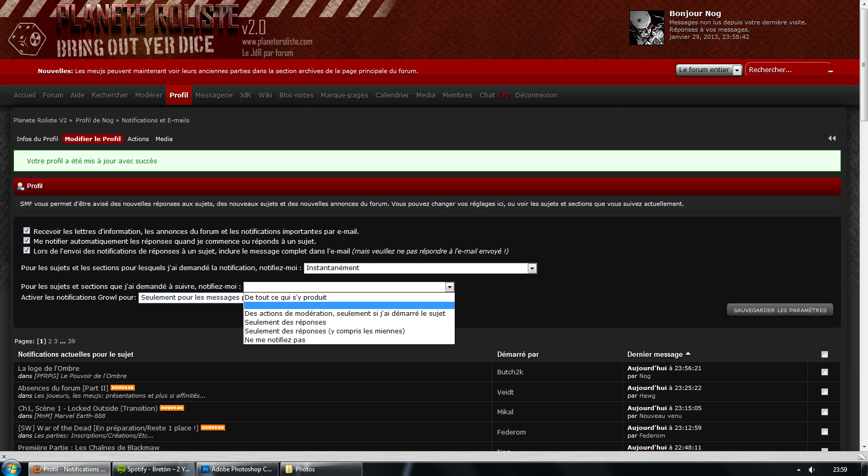The height and width of the screenshot is (476, 868).
Task: Click the dice logo in the banner
Action: pos(27,39)
